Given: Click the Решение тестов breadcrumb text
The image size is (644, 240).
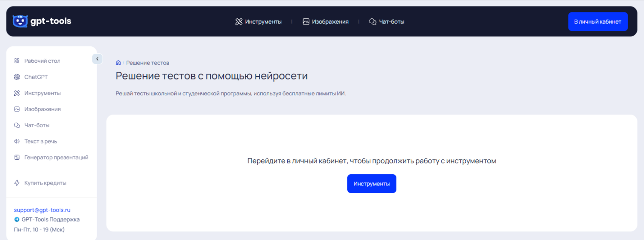Looking at the screenshot, I should click(x=148, y=63).
